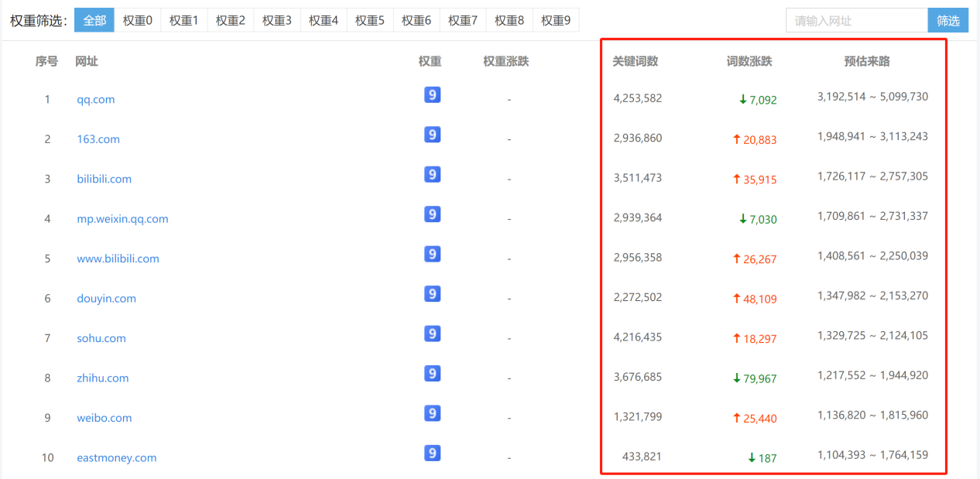980x479 pixels.
Task: Select traffic estimate 3,192,514 ~ 5,099,730
Action: pos(872,97)
